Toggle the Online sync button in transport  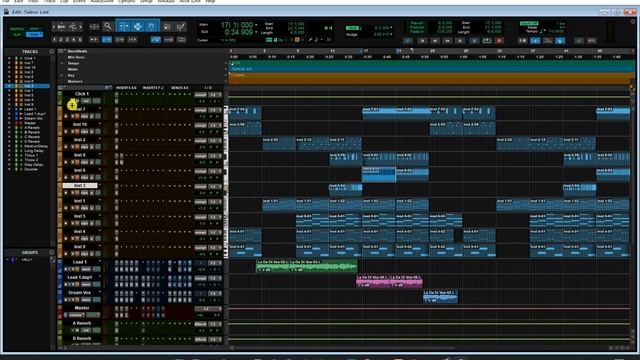tap(408, 41)
